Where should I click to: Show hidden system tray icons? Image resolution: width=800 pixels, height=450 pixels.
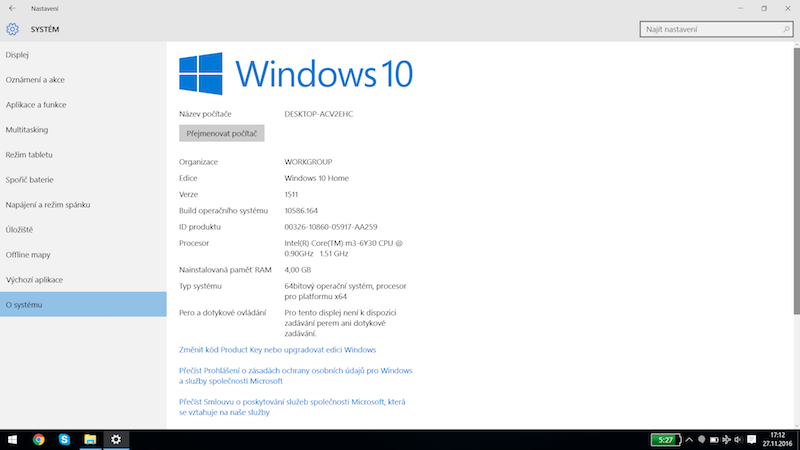pos(688,439)
